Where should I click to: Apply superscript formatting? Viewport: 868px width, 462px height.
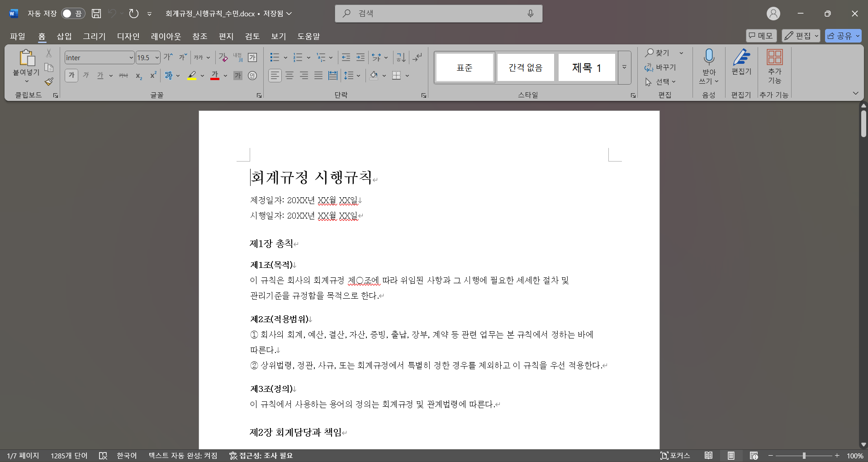153,76
